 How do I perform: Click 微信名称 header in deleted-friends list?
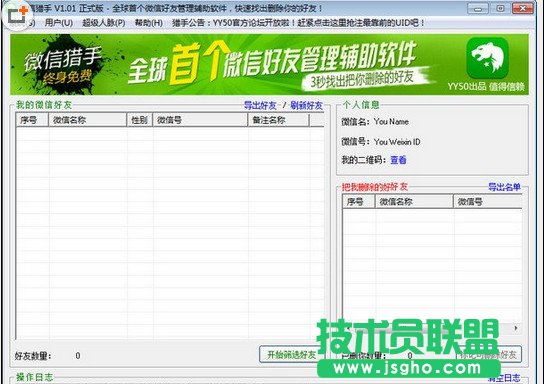coord(414,202)
